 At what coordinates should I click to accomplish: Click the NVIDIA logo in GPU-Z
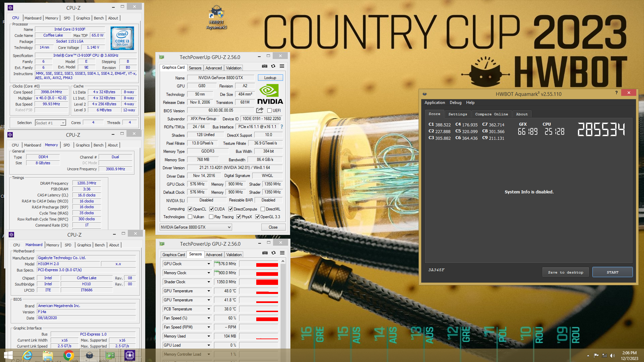pyautogui.click(x=270, y=94)
